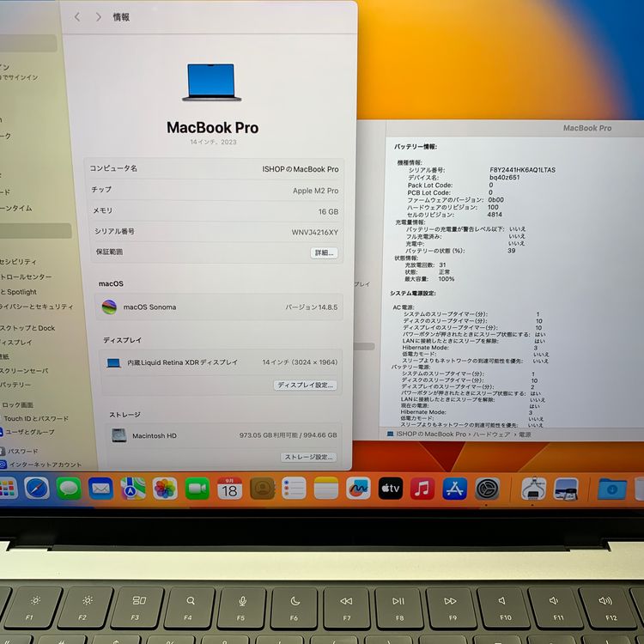Click the macOS Sonoma logo icon
The width and height of the screenshot is (644, 644).
coord(109,307)
